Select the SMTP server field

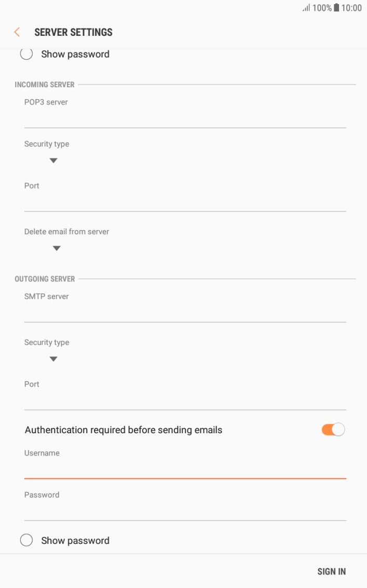[185, 313]
